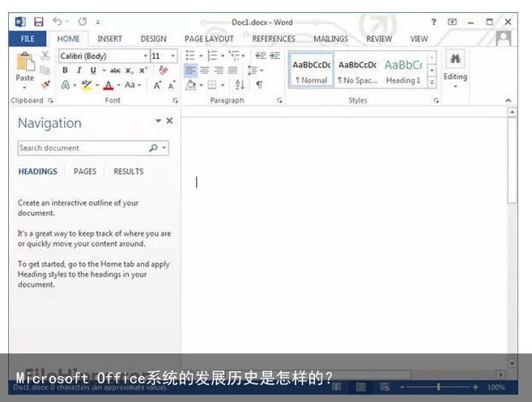This screenshot has height=402, width=532.
Task: Click Shrink Font icon
Action: pos(172,86)
